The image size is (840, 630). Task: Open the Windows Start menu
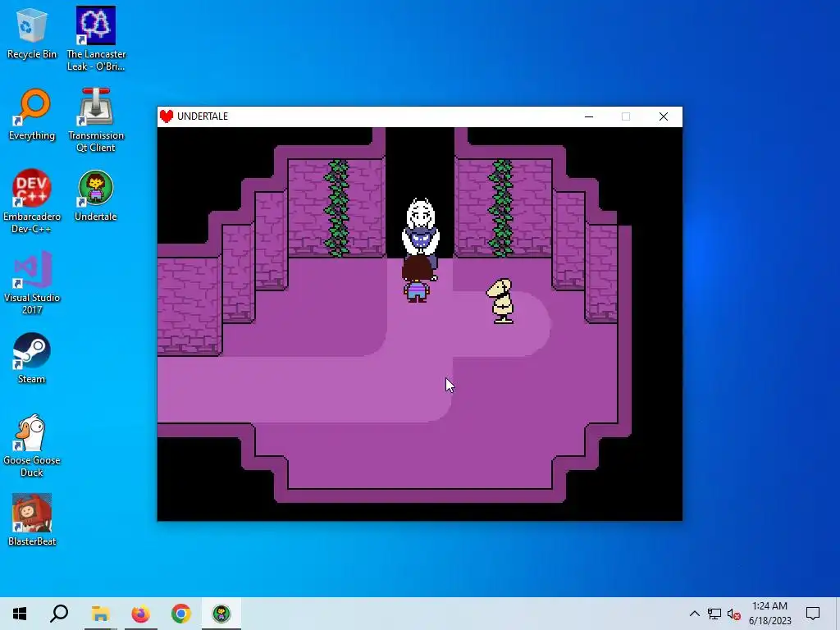coord(20,614)
